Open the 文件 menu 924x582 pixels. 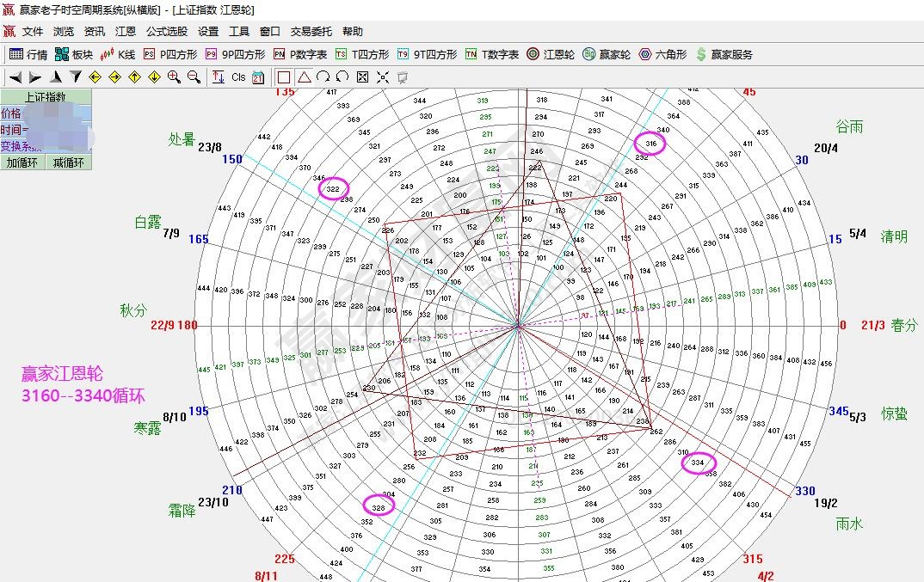[x=33, y=32]
